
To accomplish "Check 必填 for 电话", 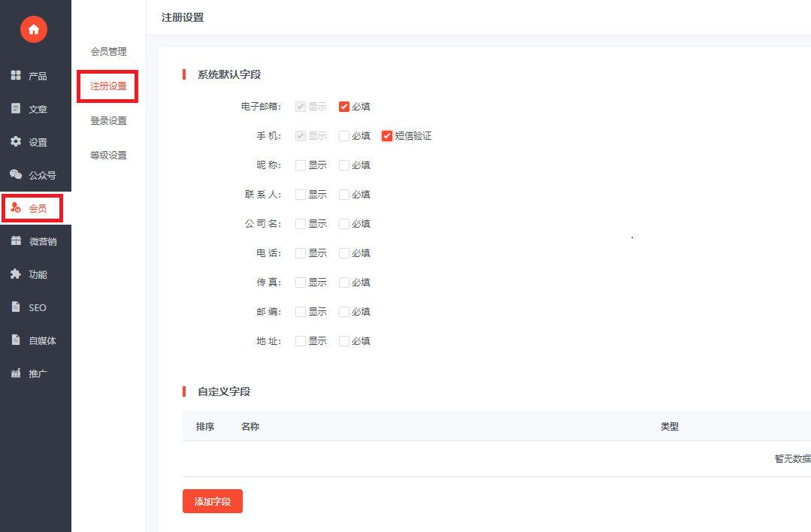I will coord(344,253).
